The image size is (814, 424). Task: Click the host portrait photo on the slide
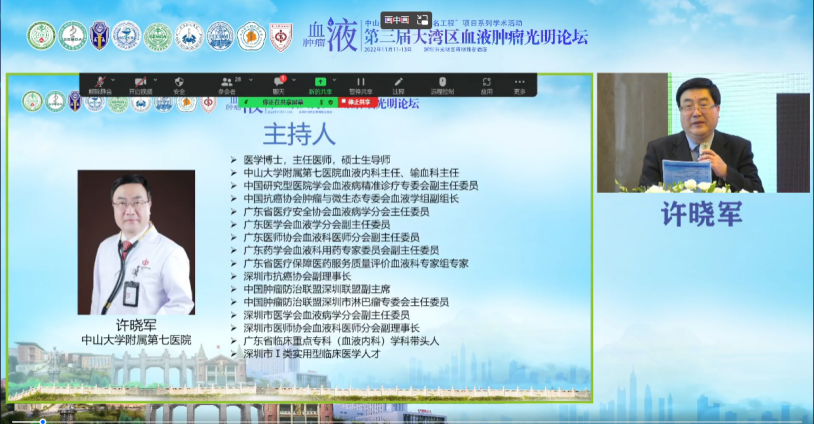[x=137, y=242]
